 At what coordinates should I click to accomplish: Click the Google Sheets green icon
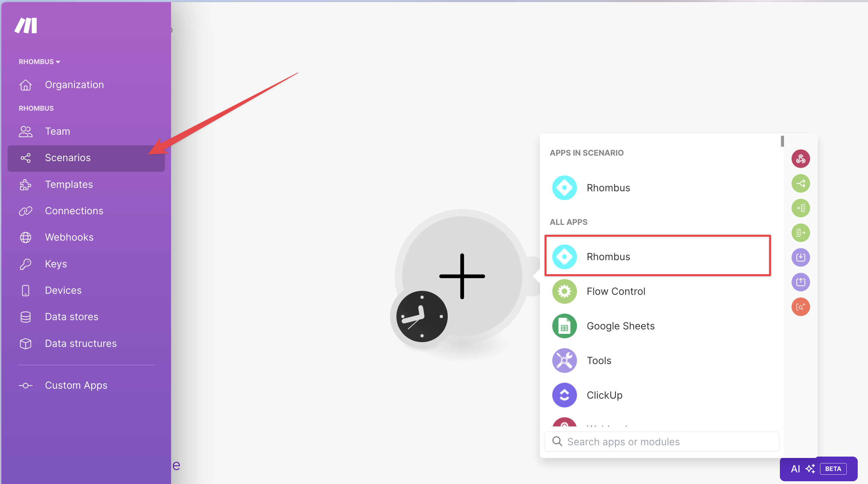[564, 326]
